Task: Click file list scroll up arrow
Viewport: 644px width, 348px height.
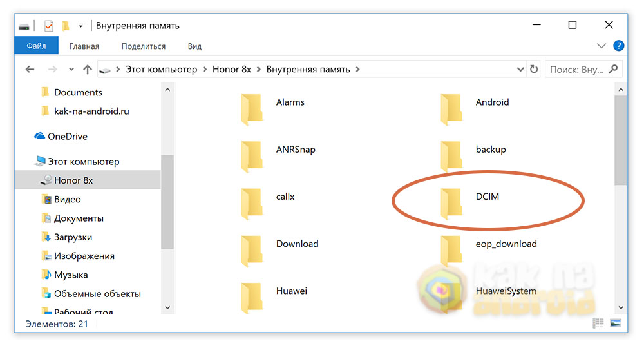Action: click(621, 90)
